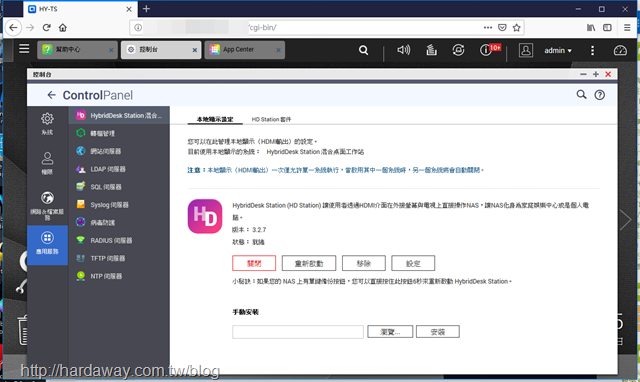Show site information icon in address bar
640x382 pixels.
[138, 28]
